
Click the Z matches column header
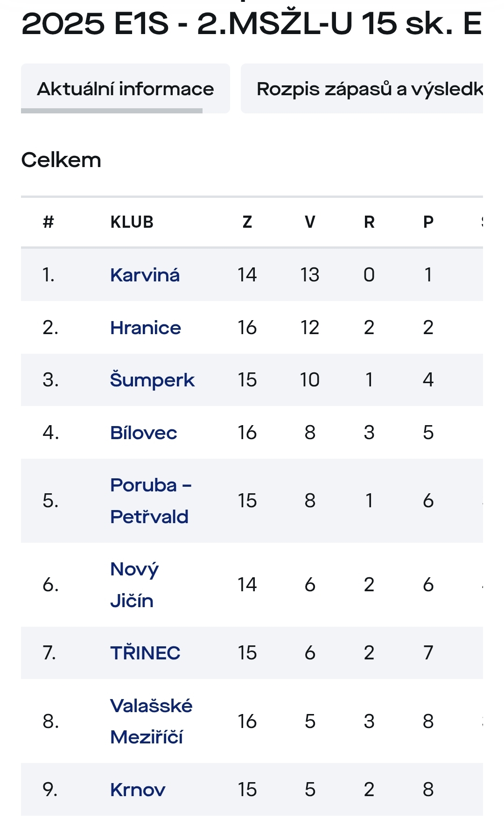[x=247, y=222]
